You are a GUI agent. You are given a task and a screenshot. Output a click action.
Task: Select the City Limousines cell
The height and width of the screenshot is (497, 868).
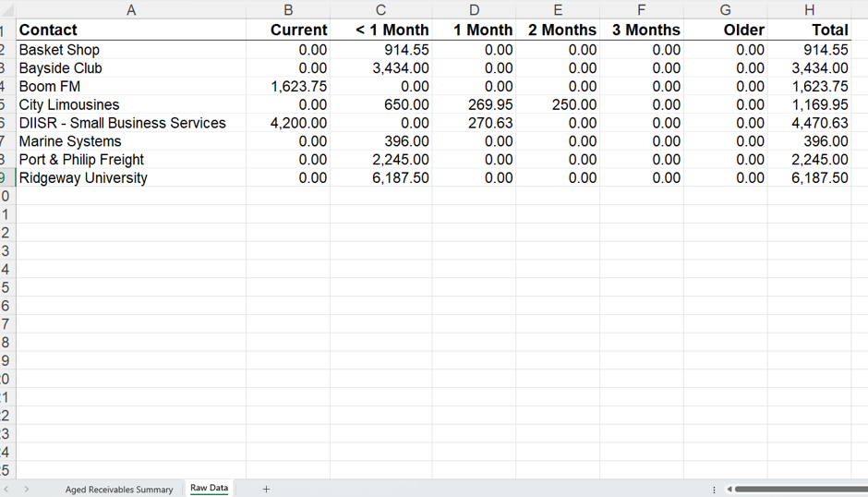(131, 104)
